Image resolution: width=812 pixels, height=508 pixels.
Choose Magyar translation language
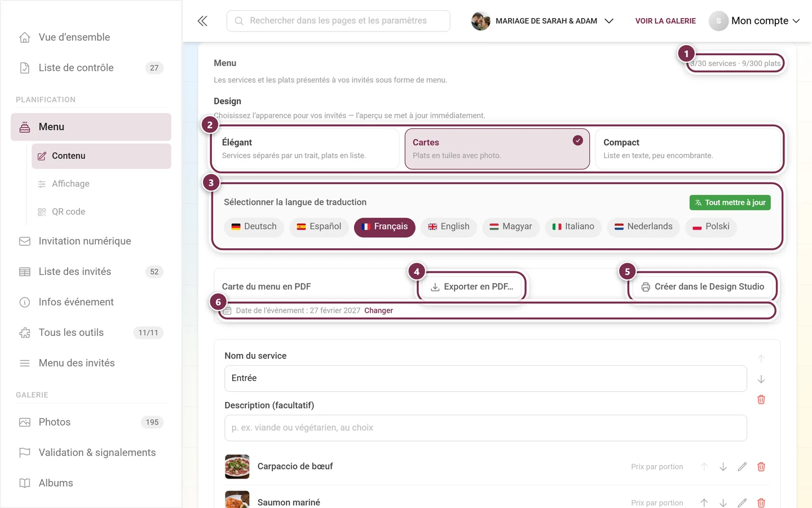tap(511, 227)
